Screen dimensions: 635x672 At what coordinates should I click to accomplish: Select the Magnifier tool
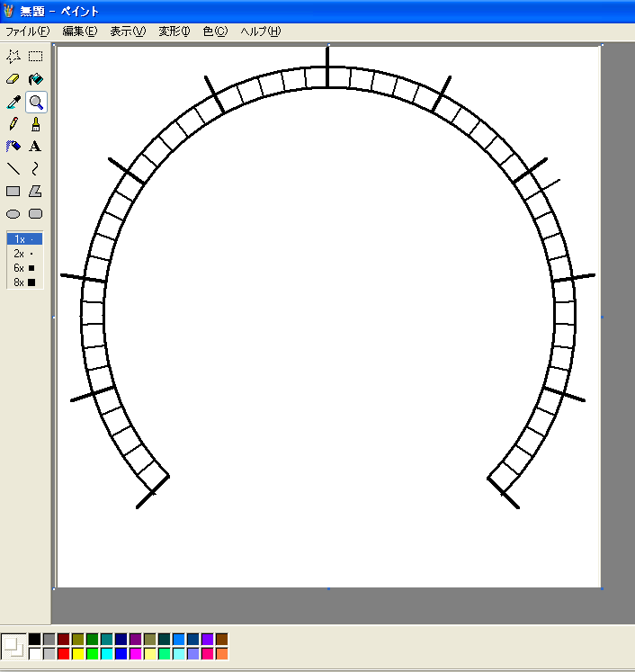click(36, 102)
